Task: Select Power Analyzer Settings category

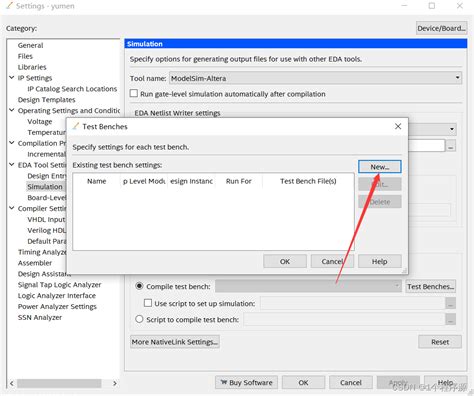Action: [57, 306]
